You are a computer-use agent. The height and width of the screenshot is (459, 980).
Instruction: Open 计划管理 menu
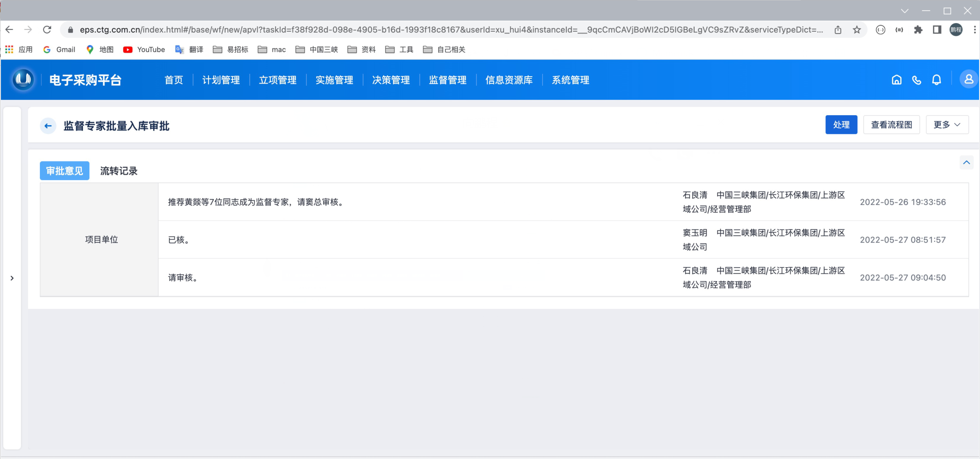tap(221, 80)
